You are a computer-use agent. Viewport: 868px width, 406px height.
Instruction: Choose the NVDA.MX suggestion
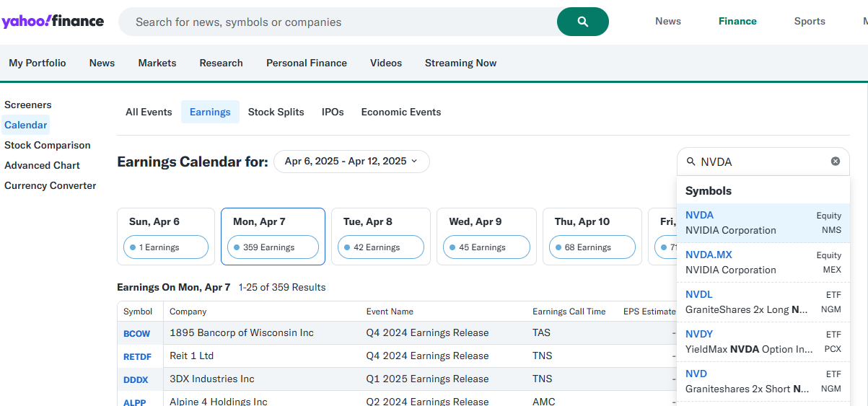click(763, 262)
